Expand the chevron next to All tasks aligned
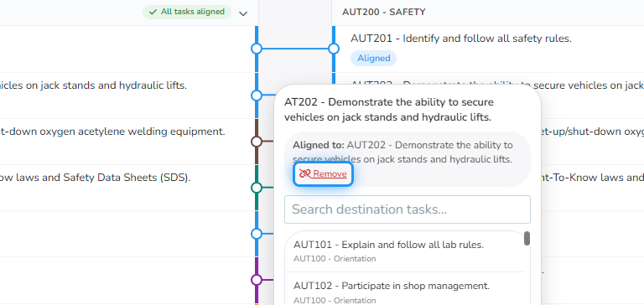644x305 pixels. pos(243,13)
